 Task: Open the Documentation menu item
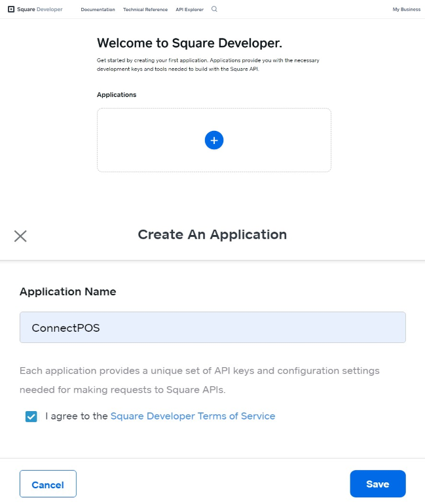[98, 10]
